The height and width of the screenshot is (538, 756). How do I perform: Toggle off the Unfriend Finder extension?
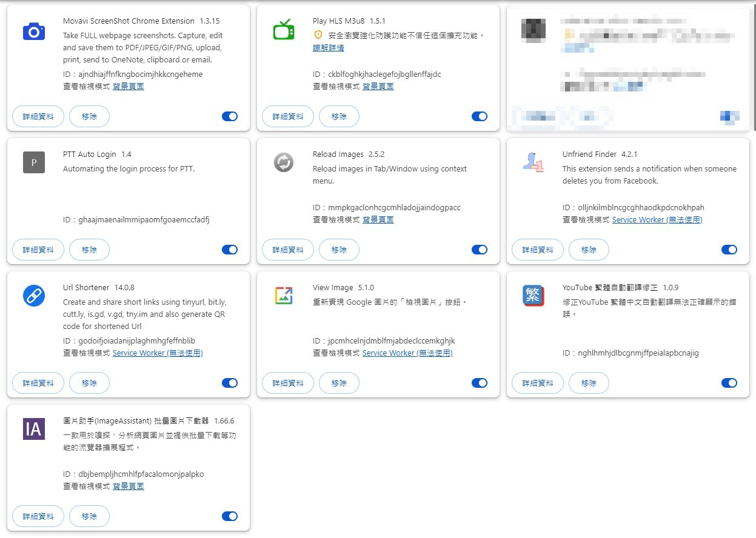[x=729, y=249]
